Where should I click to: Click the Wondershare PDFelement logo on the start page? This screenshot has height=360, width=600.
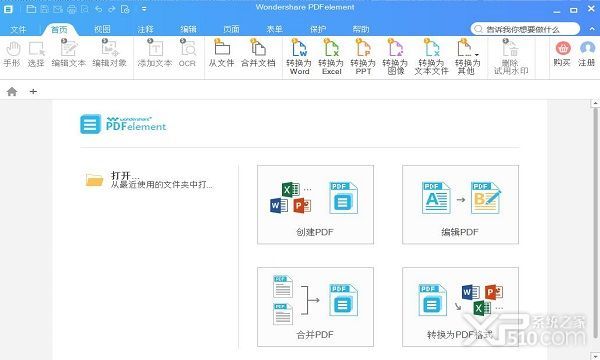point(123,124)
